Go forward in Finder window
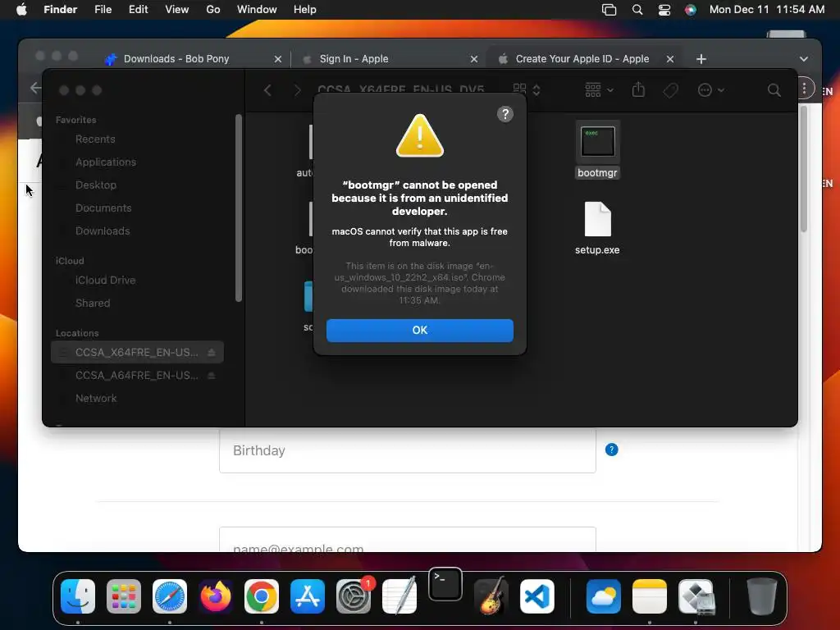Screen dimensions: 840x630 (x=297, y=90)
